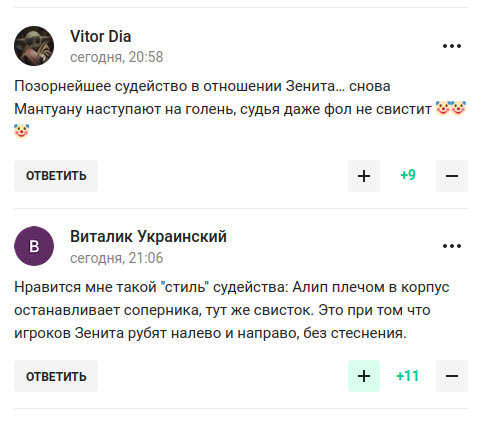The image size is (492, 425).
Task: Reply to Виталик Украинский's comment via ОТВЕТИТЬ
Action: pyautogui.click(x=56, y=376)
